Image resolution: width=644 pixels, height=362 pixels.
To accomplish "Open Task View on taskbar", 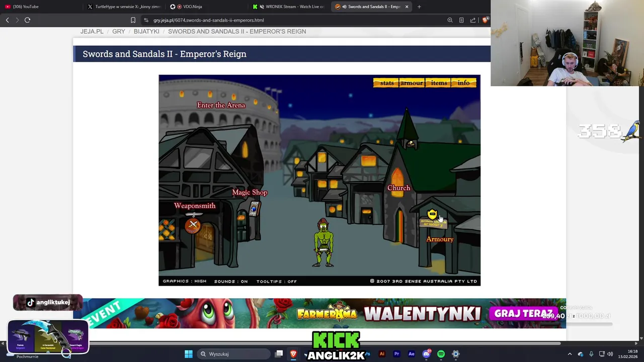I will (x=279, y=354).
